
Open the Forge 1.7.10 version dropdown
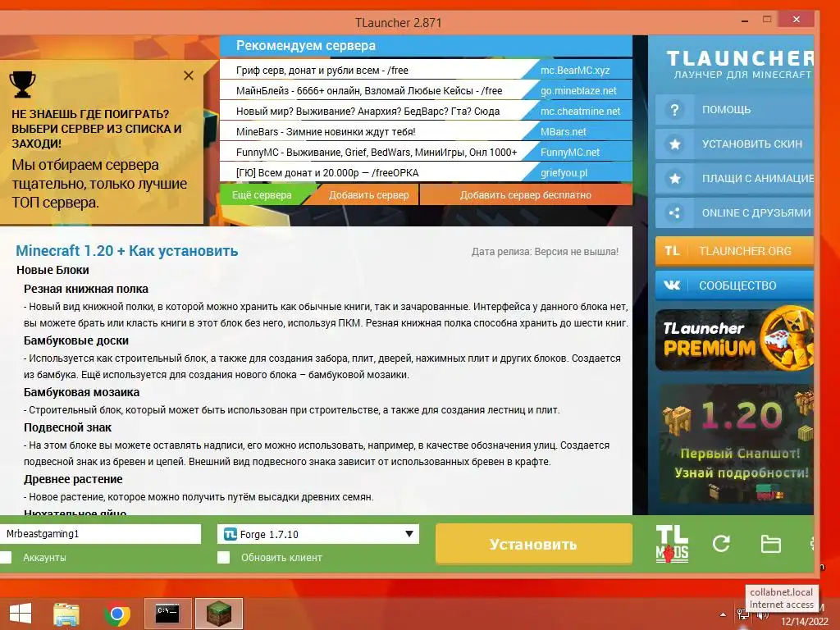318,534
